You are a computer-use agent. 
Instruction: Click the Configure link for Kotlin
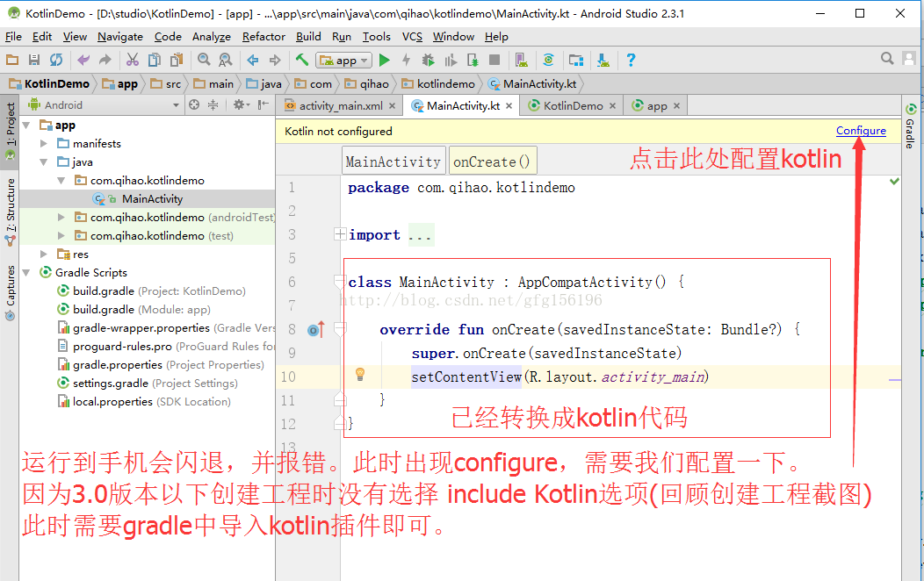(x=861, y=131)
